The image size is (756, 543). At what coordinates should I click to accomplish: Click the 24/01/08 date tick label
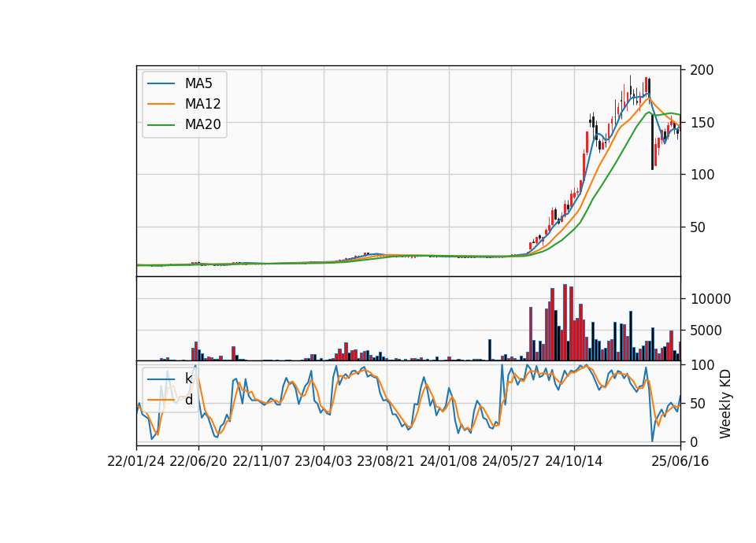click(449, 461)
